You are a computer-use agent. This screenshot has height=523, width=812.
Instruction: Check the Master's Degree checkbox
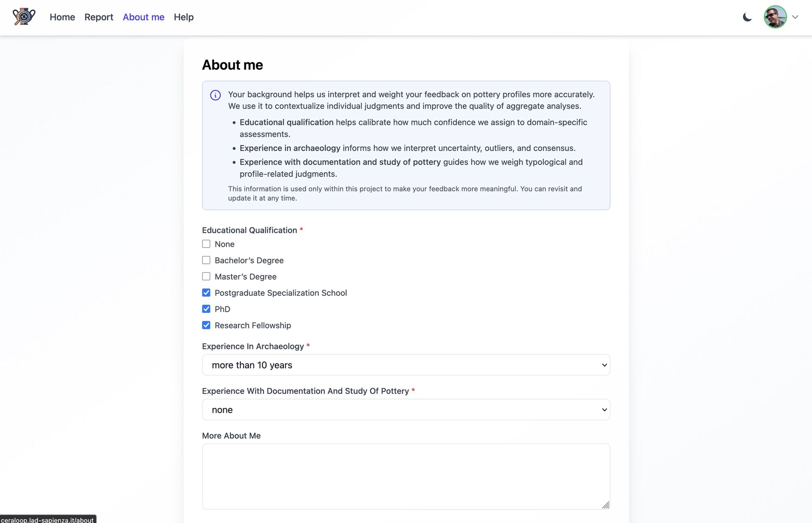point(206,276)
